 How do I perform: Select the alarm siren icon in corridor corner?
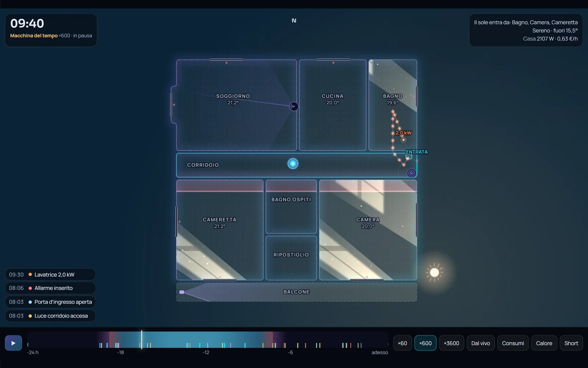coord(412,173)
